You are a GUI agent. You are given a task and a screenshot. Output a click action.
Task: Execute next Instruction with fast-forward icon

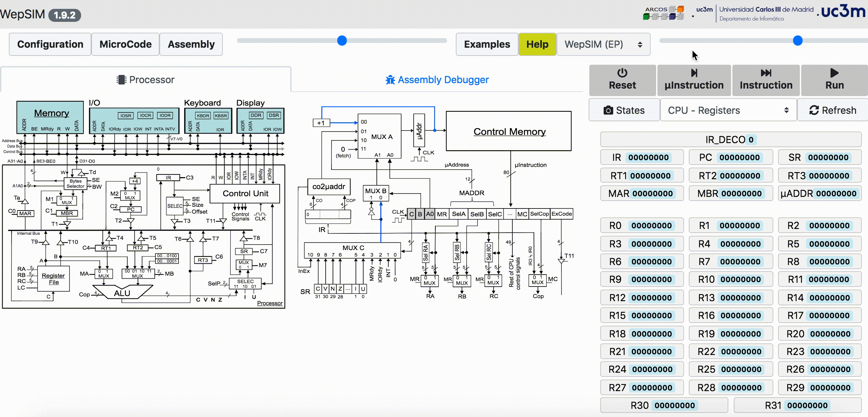click(x=766, y=73)
